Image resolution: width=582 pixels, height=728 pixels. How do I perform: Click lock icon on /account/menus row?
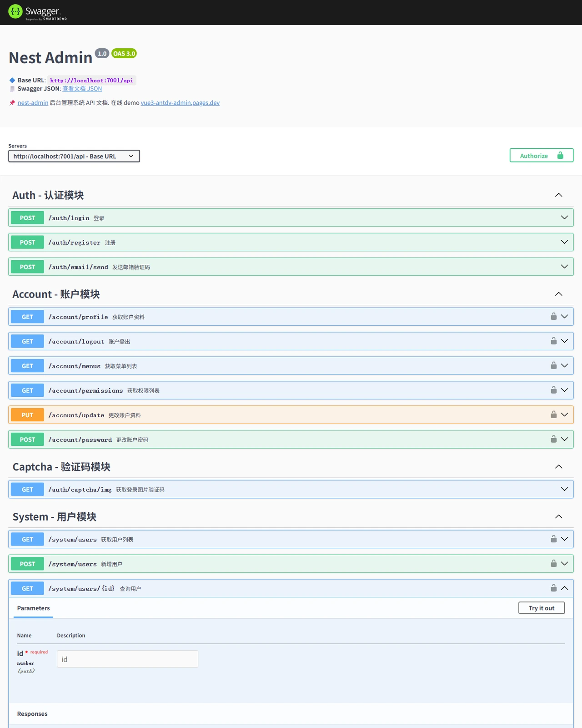coord(553,365)
